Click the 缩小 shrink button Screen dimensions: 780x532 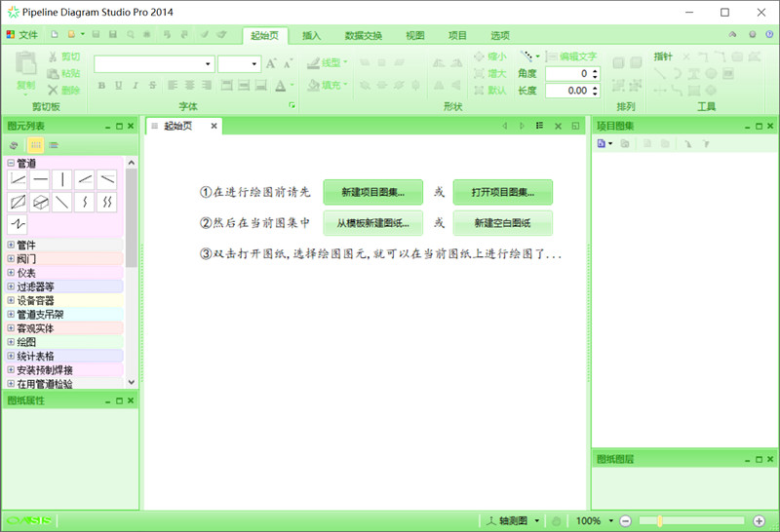click(x=490, y=57)
